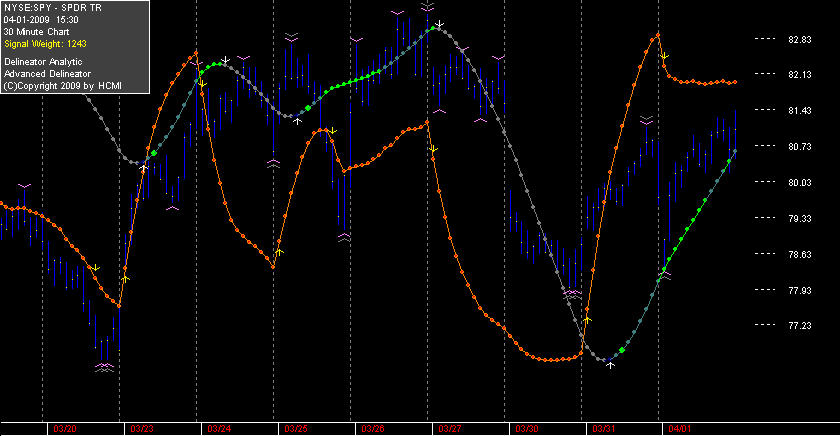The height and width of the screenshot is (436, 840).
Task: Click the 77.23 price level label
Action: pos(800,326)
